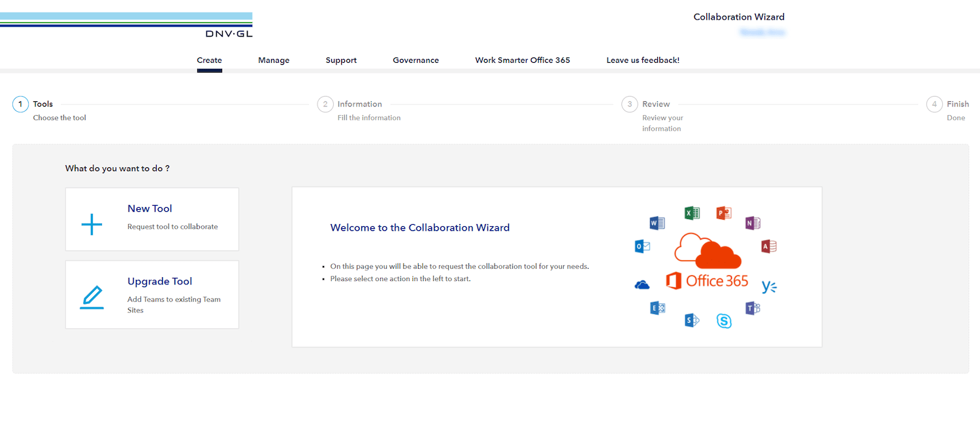Click the 'Choose the tool' step caption
Viewport: 980px width, 436px height.
[59, 118]
